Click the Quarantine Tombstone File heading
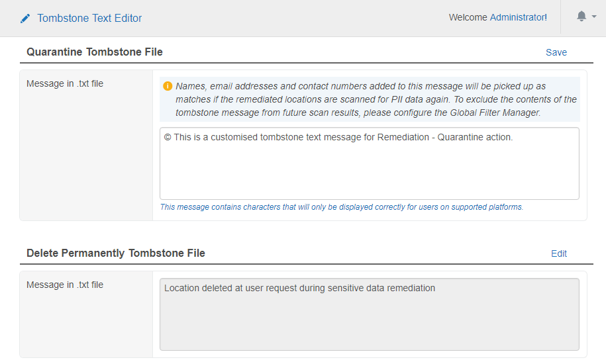The height and width of the screenshot is (364, 606). pyautogui.click(x=94, y=52)
